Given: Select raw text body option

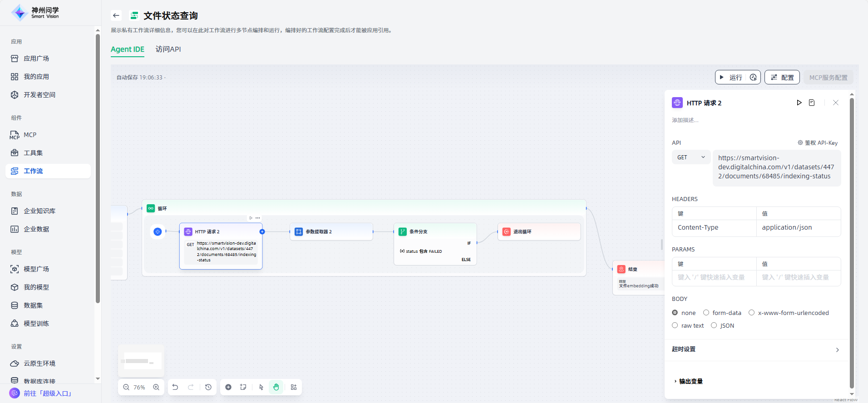Looking at the screenshot, I should click(x=675, y=325).
